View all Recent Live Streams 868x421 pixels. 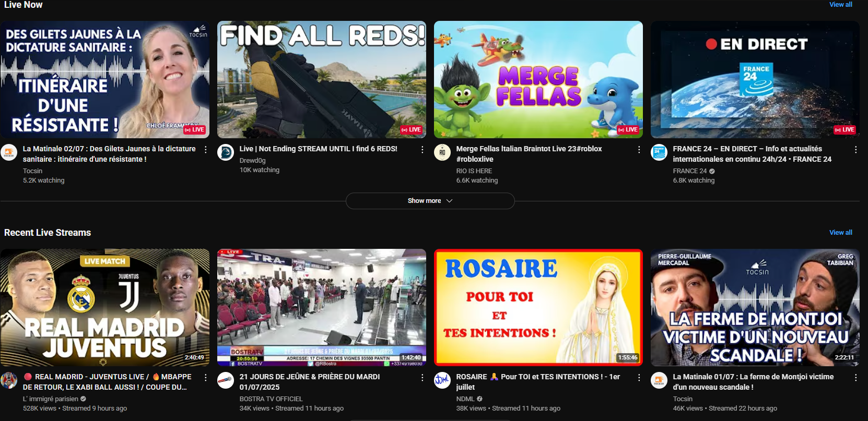(840, 233)
